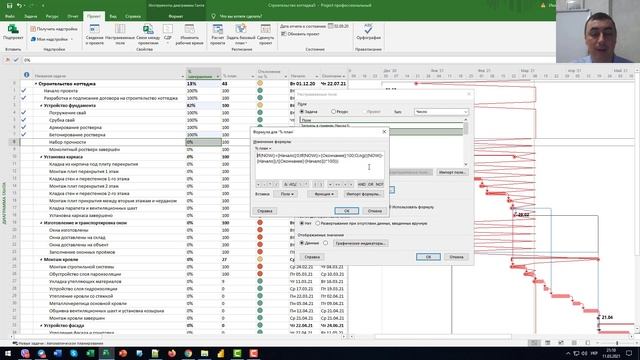Click the status date calendar icon
The width and height of the screenshot is (640, 360).
(331, 26)
